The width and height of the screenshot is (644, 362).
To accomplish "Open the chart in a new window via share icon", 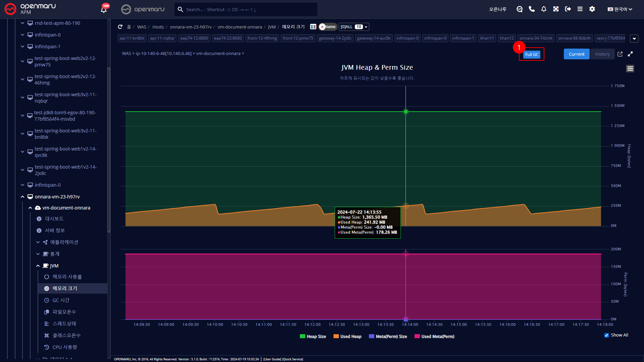I will [620, 54].
